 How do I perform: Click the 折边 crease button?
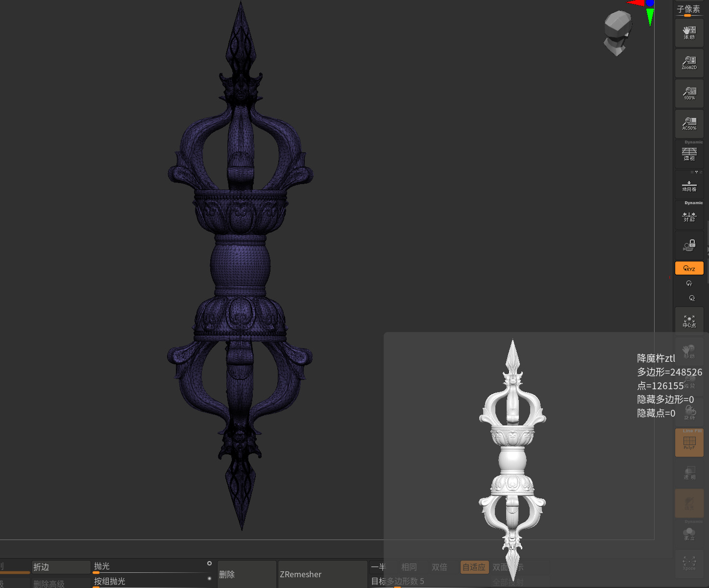[x=61, y=567]
